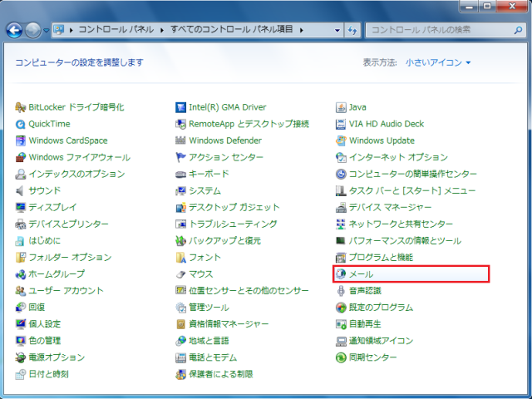Click the ユーザー アカウント icon
This screenshot has width=532, height=399.
(20, 291)
